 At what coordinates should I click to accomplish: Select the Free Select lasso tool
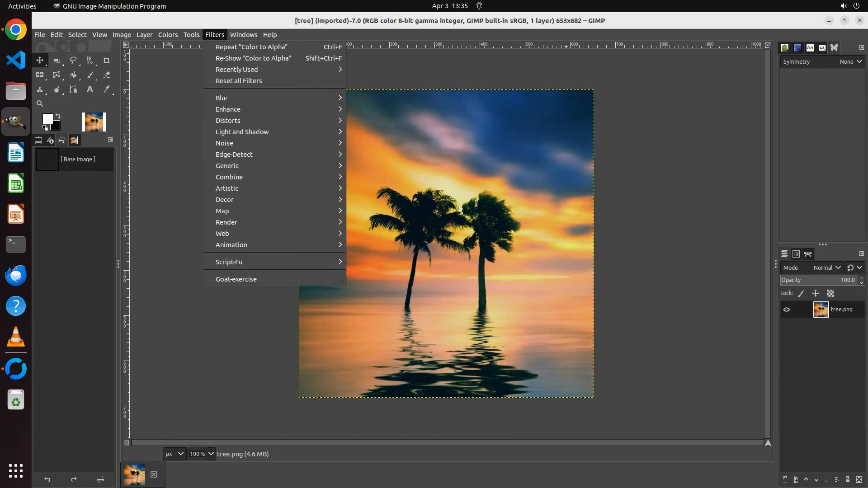coord(73,60)
